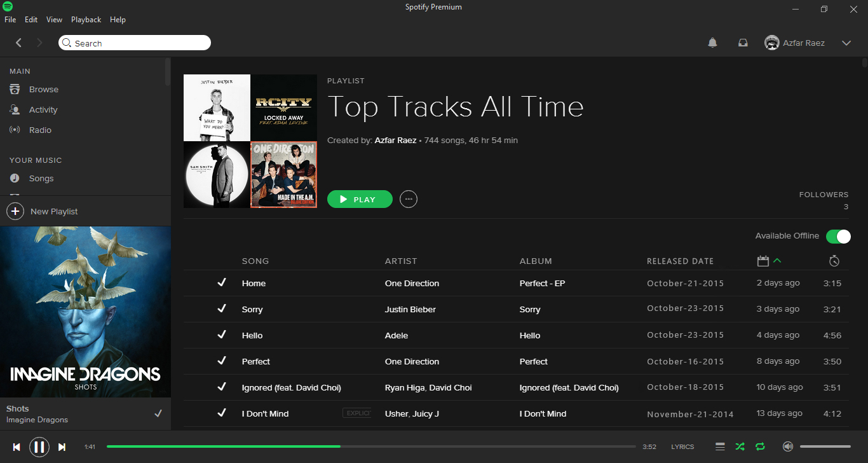
Task: Click the song progress bar
Action: tap(371, 446)
